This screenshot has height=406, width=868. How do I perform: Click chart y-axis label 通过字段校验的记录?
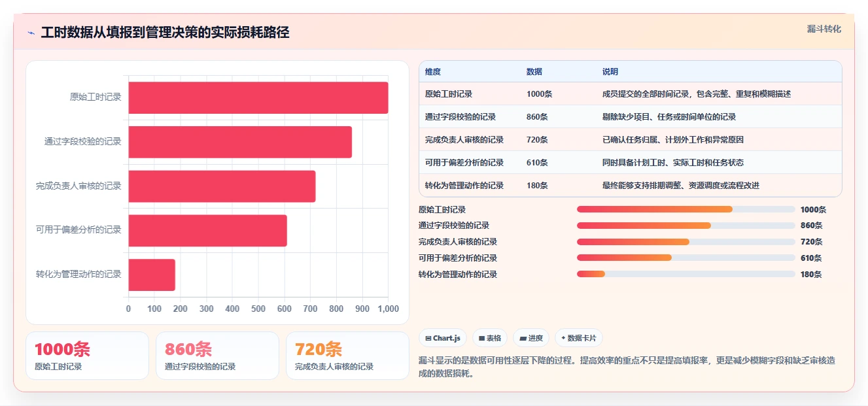click(x=83, y=142)
